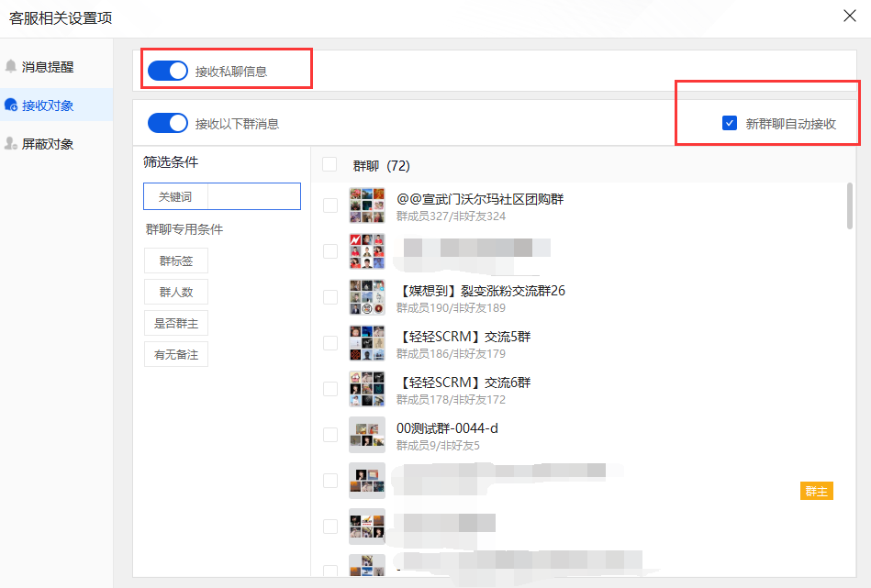
Task: Click avatar of @@宣武门沃尔玛社区团购群
Action: click(x=366, y=205)
